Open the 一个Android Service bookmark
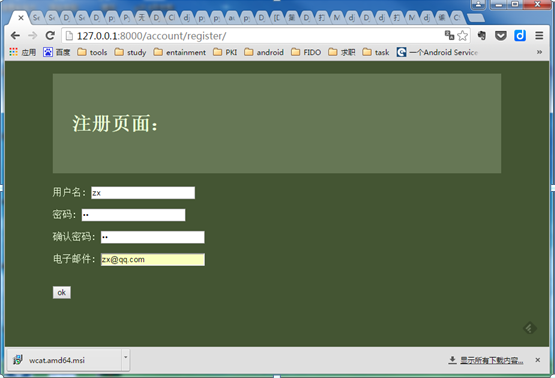 coord(437,52)
